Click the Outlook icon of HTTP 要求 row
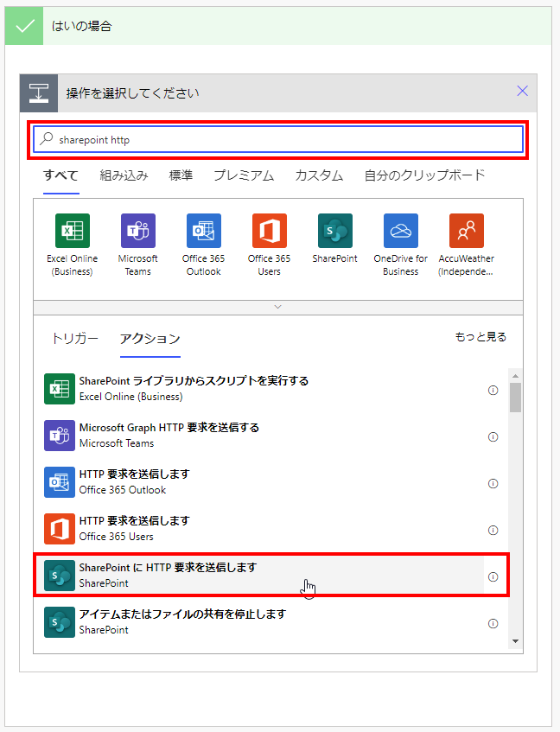Viewport: 560px width, 732px height. coord(60,481)
